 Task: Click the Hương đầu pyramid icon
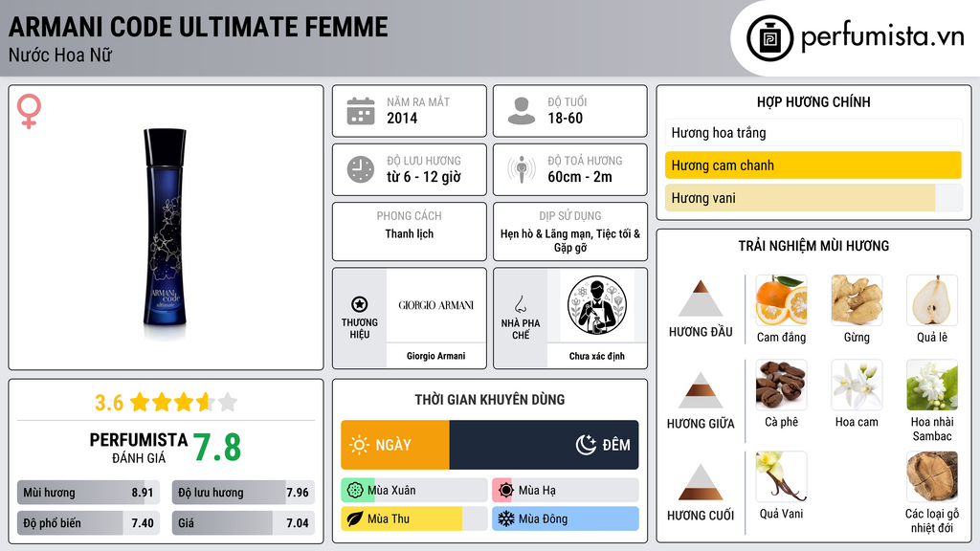click(x=701, y=298)
